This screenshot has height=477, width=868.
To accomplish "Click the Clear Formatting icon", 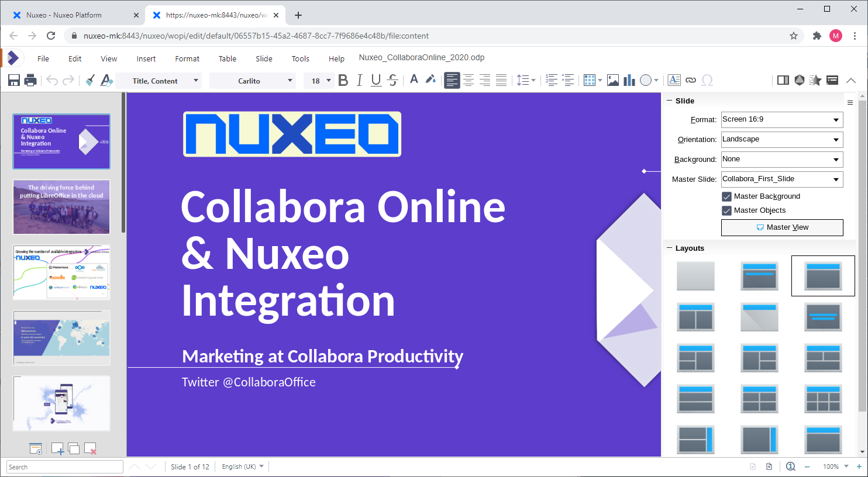I will click(x=106, y=81).
